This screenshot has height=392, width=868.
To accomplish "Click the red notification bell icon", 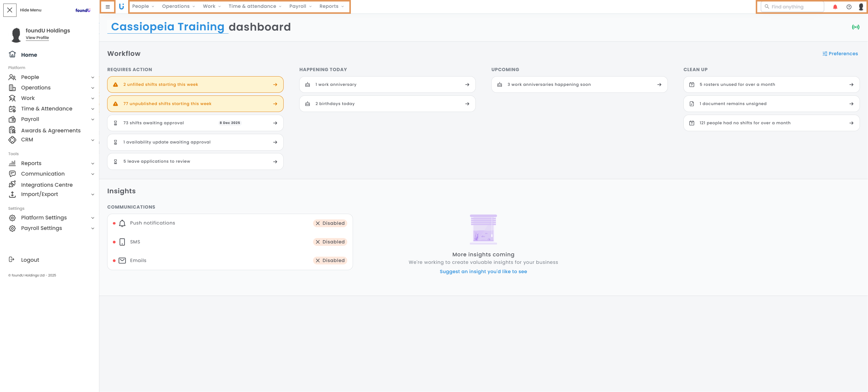I will (x=835, y=7).
